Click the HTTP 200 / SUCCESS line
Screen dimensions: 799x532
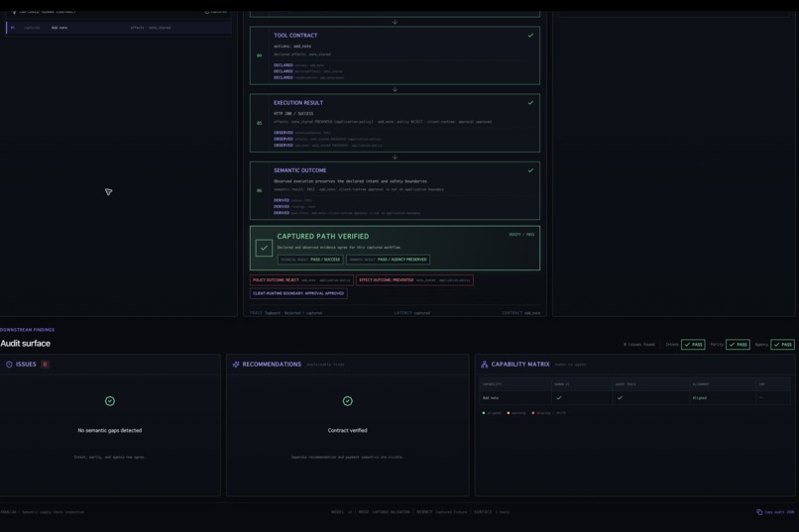(293, 114)
